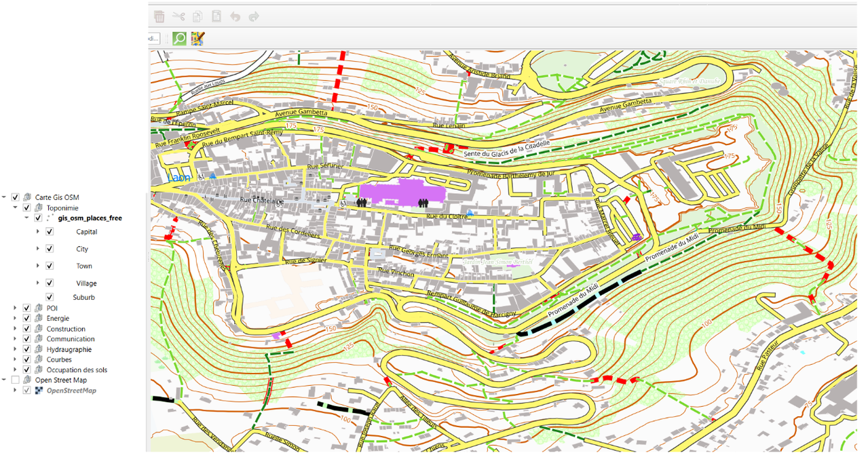Expand the Energie group
This screenshot has height=457, width=868.
(16, 318)
